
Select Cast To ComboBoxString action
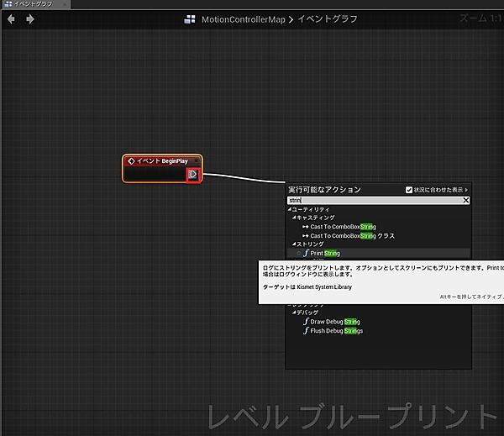pos(343,227)
